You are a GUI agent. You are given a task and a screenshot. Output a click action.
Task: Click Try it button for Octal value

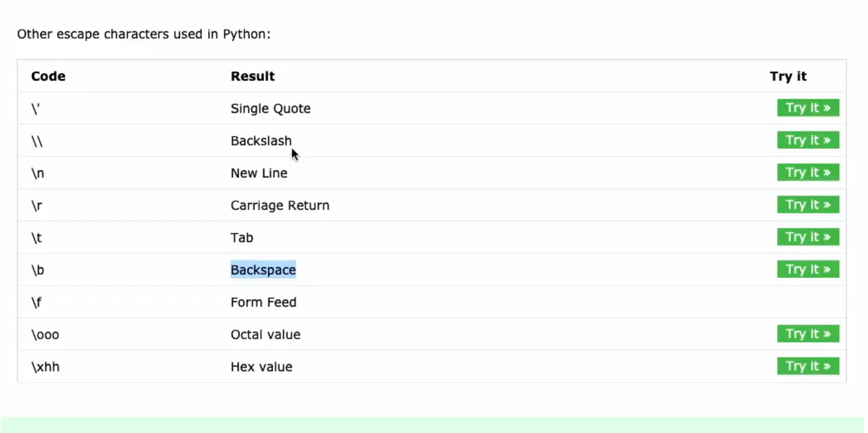click(x=808, y=334)
